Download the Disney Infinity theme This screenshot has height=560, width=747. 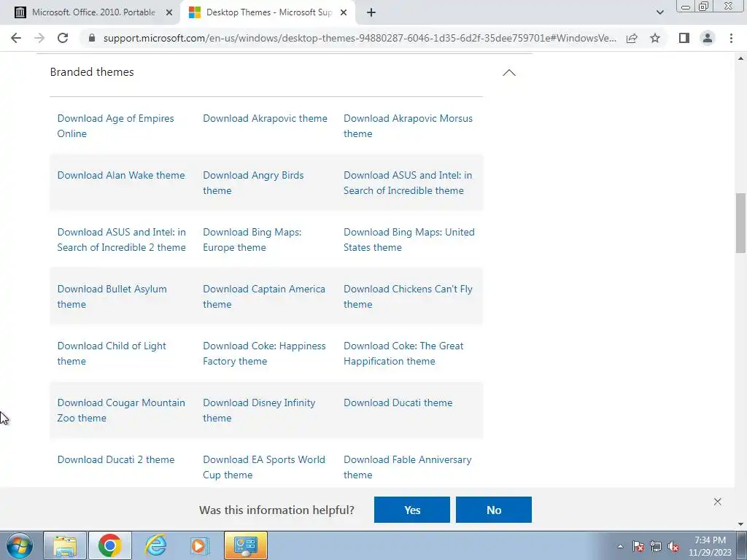(x=259, y=410)
